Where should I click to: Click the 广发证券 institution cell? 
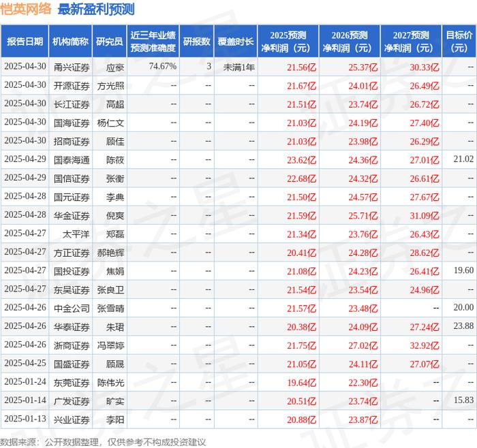point(72,401)
